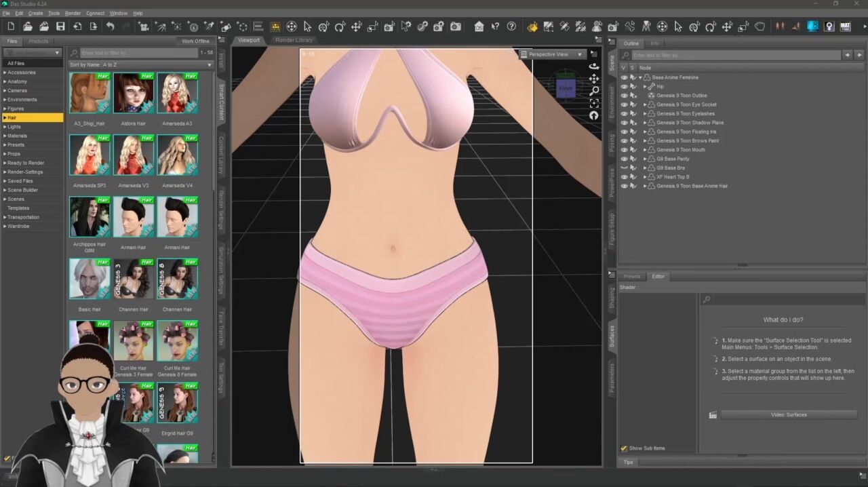868x487 pixels.
Task: Uncheck the Show Sub Items checkbox
Action: (624, 448)
